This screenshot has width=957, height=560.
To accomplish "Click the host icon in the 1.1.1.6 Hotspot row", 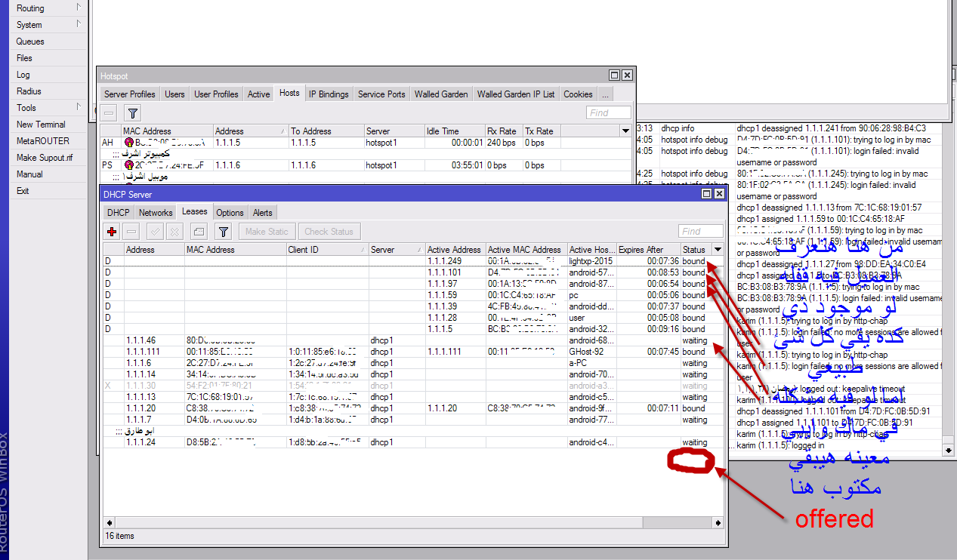I will coord(129,165).
